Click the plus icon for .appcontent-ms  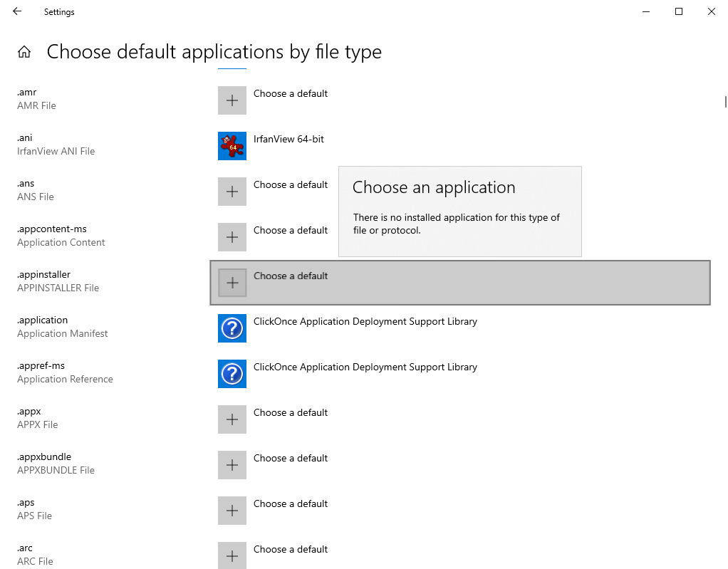232,237
